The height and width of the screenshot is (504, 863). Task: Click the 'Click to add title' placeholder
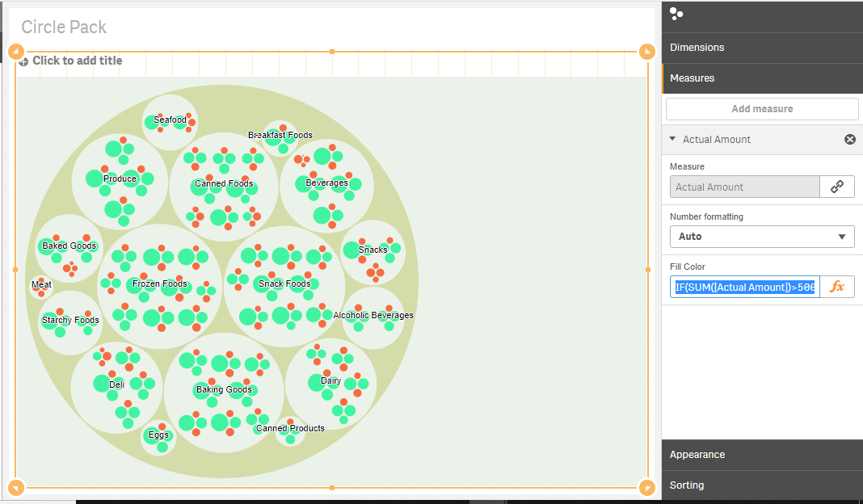click(x=77, y=61)
